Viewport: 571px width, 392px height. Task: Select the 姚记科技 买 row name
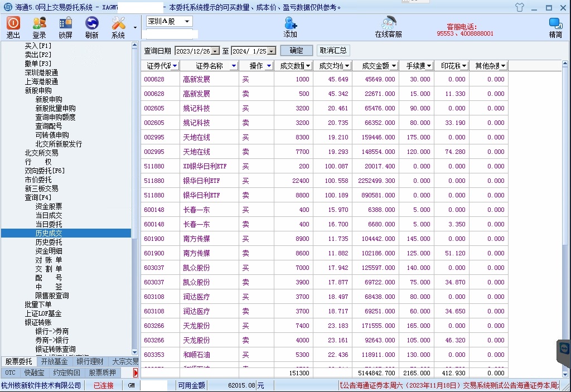point(197,109)
